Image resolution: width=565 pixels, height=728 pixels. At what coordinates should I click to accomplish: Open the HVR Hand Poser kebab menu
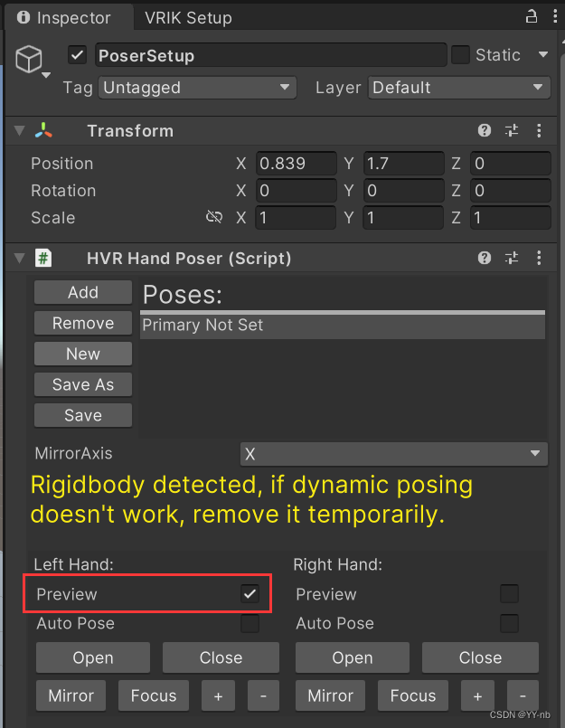pos(540,258)
